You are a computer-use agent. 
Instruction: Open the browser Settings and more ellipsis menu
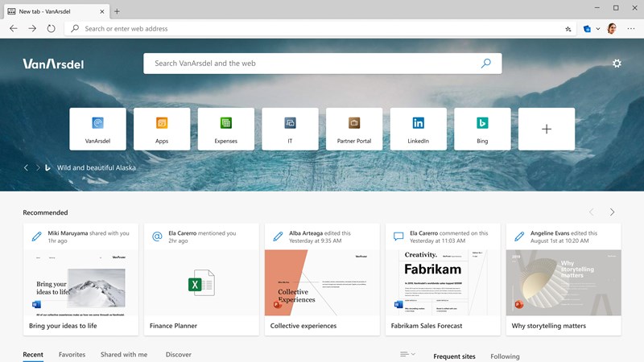pyautogui.click(x=631, y=29)
